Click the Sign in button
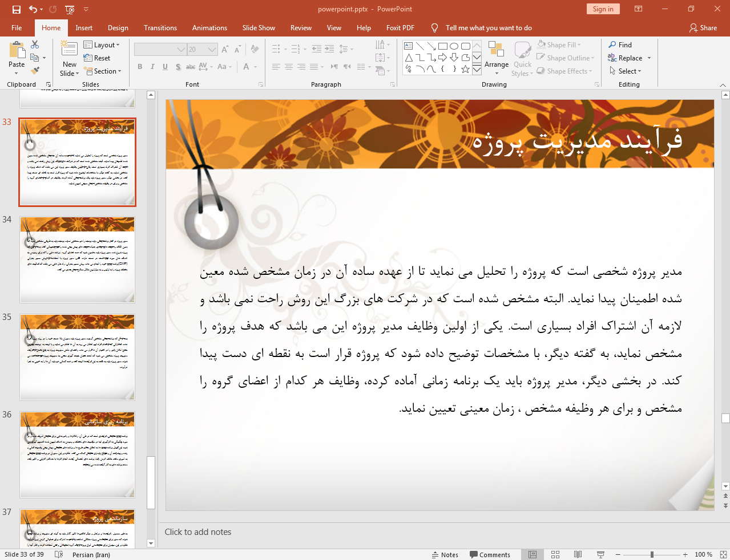The width and height of the screenshot is (730, 560). (x=603, y=9)
